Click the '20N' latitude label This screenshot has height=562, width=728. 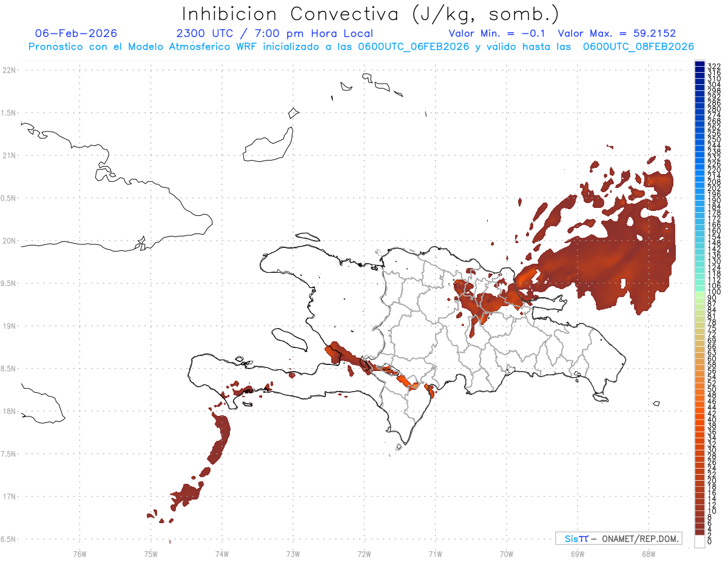8,241
